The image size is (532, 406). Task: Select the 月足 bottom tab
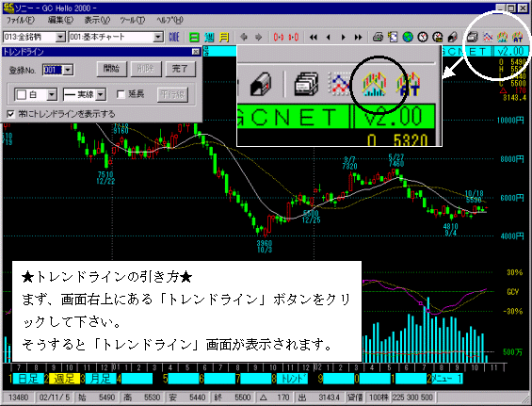coord(101,379)
